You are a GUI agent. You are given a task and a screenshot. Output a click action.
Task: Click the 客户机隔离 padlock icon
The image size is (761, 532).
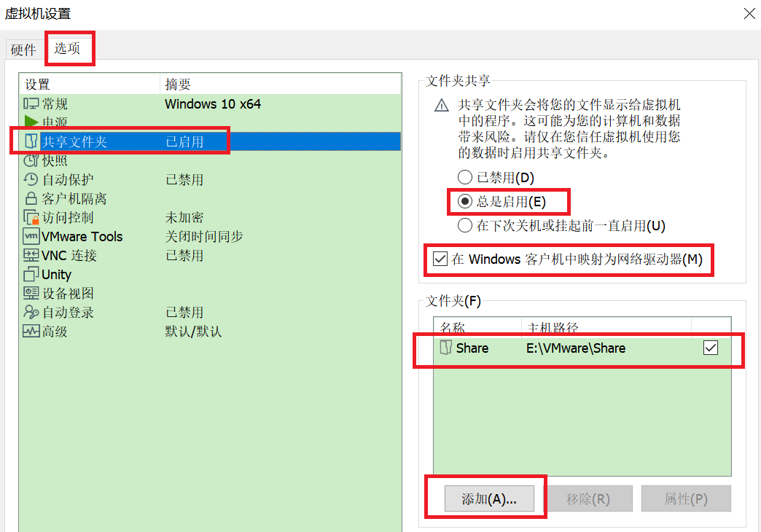[x=31, y=198]
